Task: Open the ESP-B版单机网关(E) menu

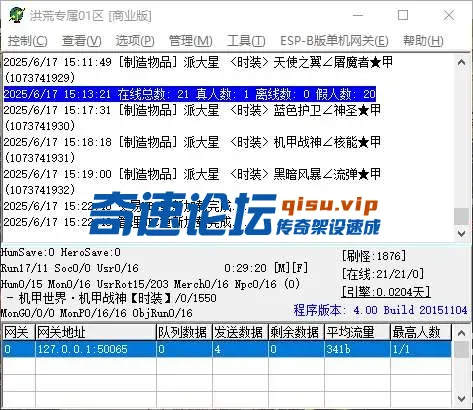Action: 334,41
